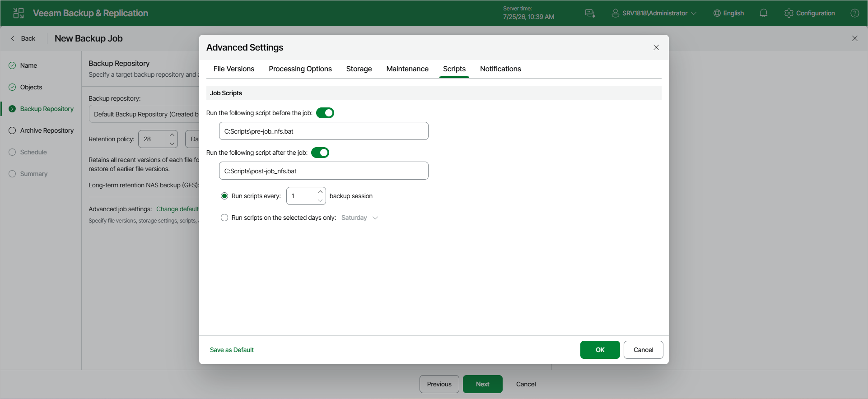The image size is (868, 399).
Task: Open the SRV1818\Administrator user menu
Action: click(x=654, y=13)
